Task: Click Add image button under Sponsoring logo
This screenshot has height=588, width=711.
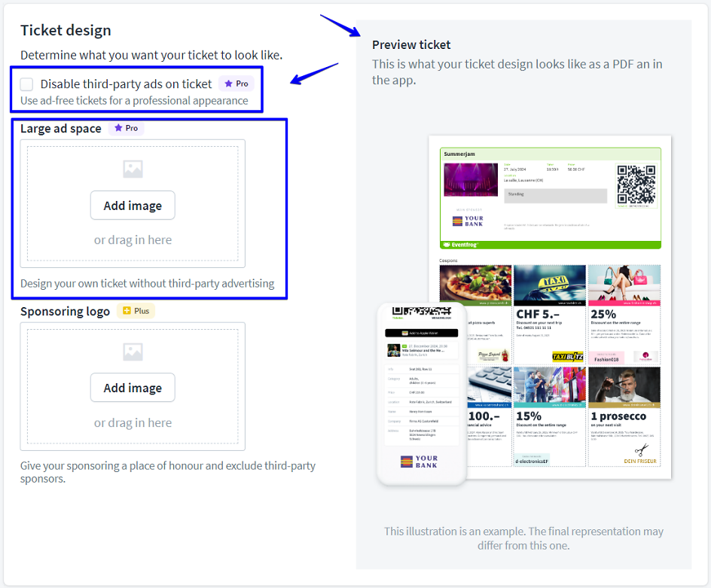Action: (133, 388)
